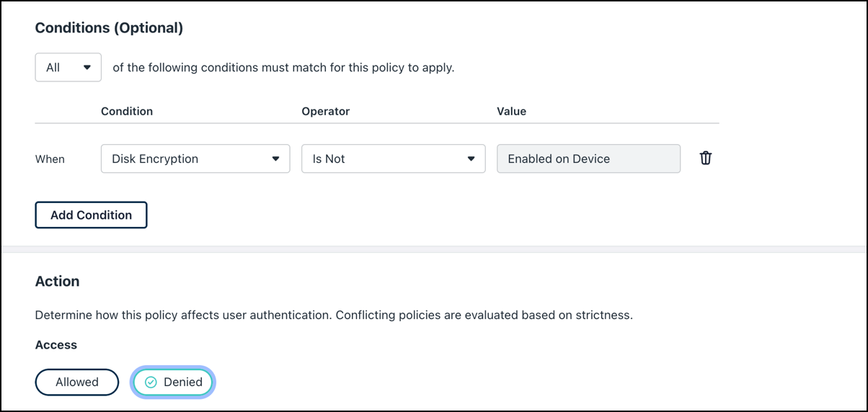Delete the Disk Encryption condition with trash icon
This screenshot has height=412, width=868.
click(x=706, y=158)
